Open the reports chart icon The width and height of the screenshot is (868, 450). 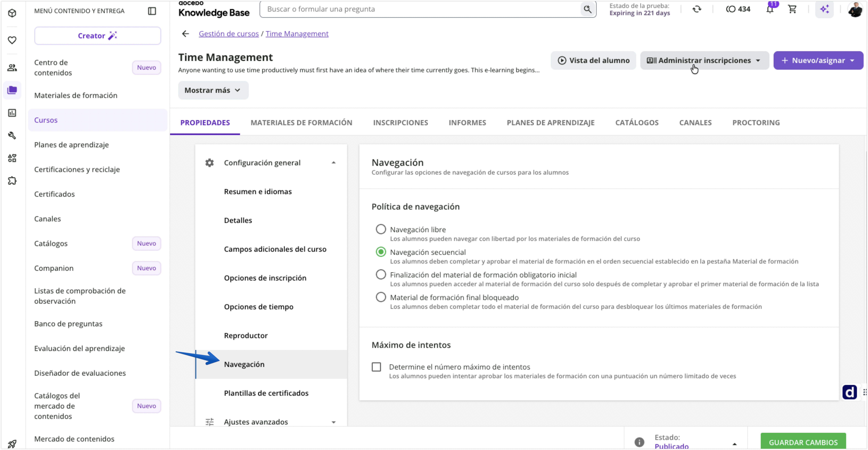click(12, 113)
